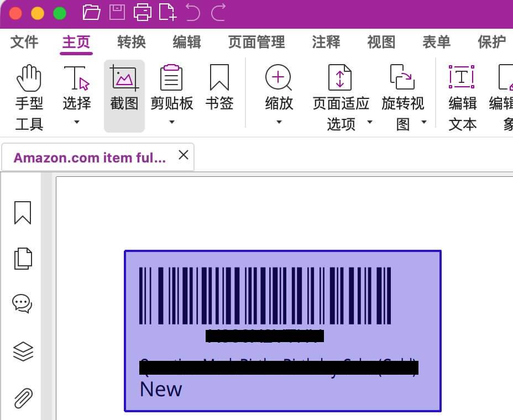Switch to the Protect (保护) tab
513x420 pixels.
coord(492,42)
